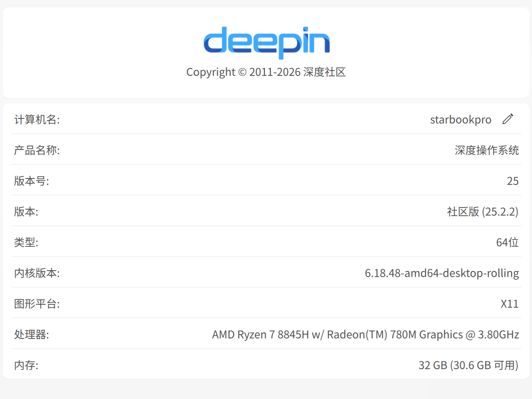
Task: Select the AMD Ryzen 7 8845H processor text
Action: (x=366, y=335)
